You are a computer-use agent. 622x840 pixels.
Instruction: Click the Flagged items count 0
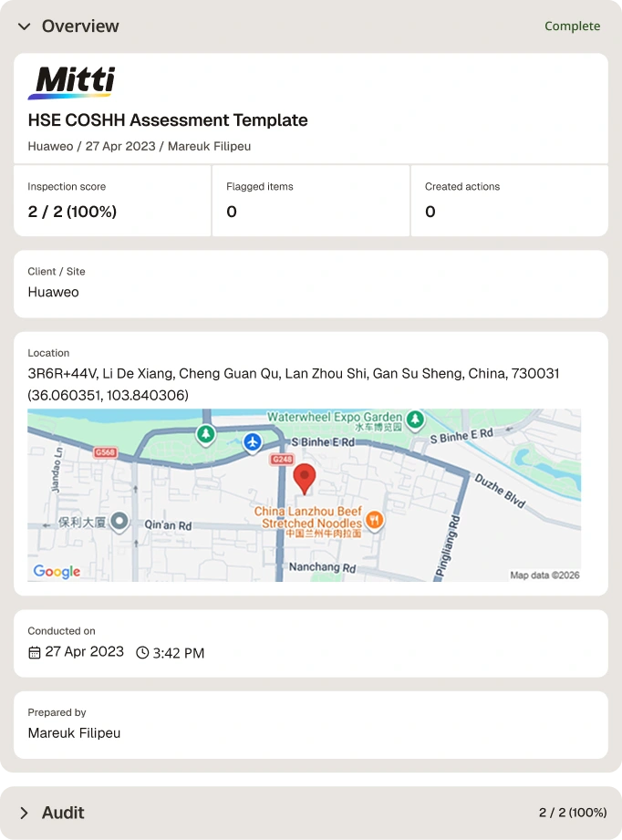coord(232,212)
